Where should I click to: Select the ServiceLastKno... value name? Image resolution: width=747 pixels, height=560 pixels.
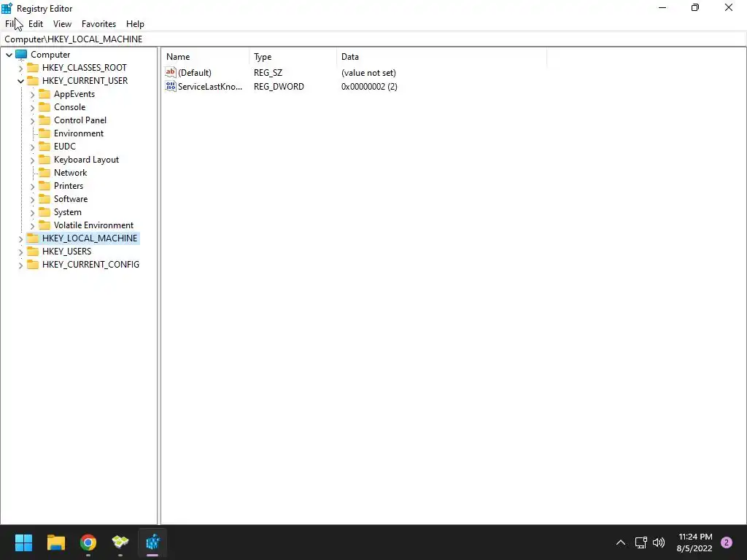pos(210,87)
